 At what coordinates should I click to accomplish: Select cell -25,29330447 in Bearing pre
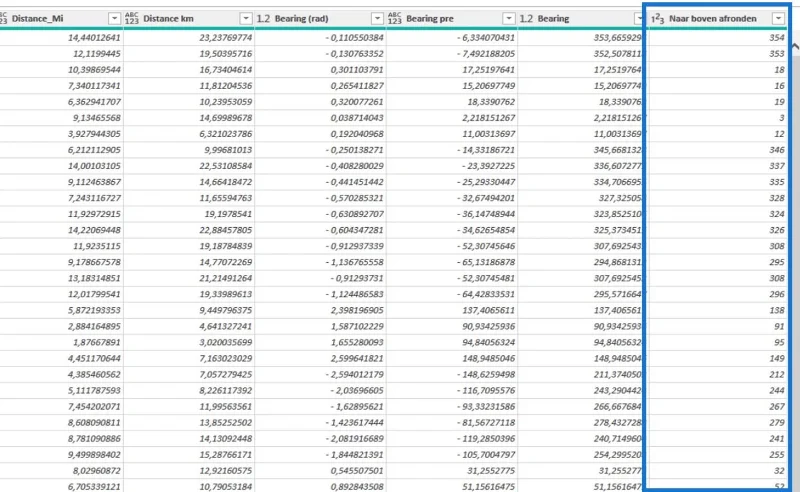pos(486,182)
